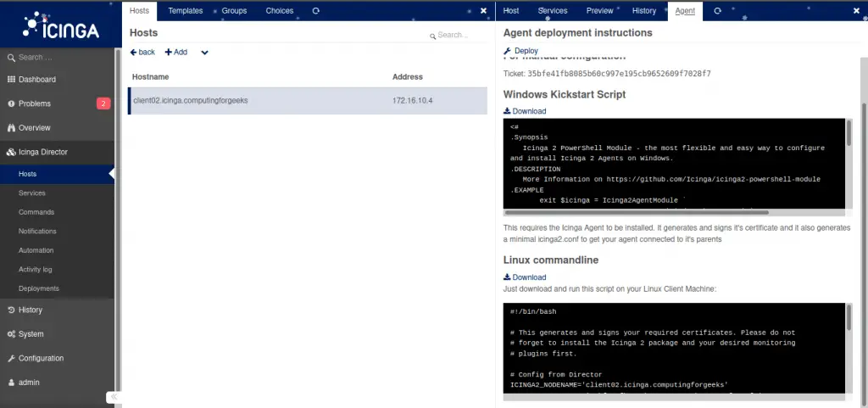
Task: Open Commands submenu item
Action: coord(36,212)
